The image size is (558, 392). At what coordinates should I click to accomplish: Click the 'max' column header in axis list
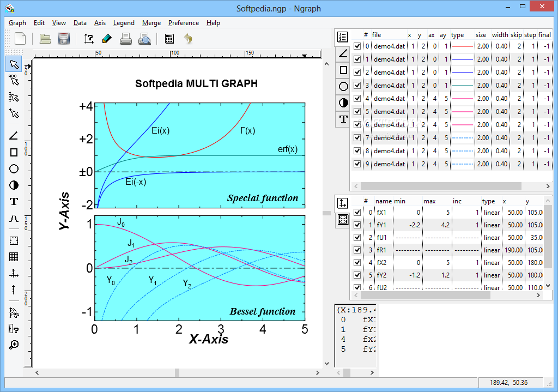pos(429,201)
